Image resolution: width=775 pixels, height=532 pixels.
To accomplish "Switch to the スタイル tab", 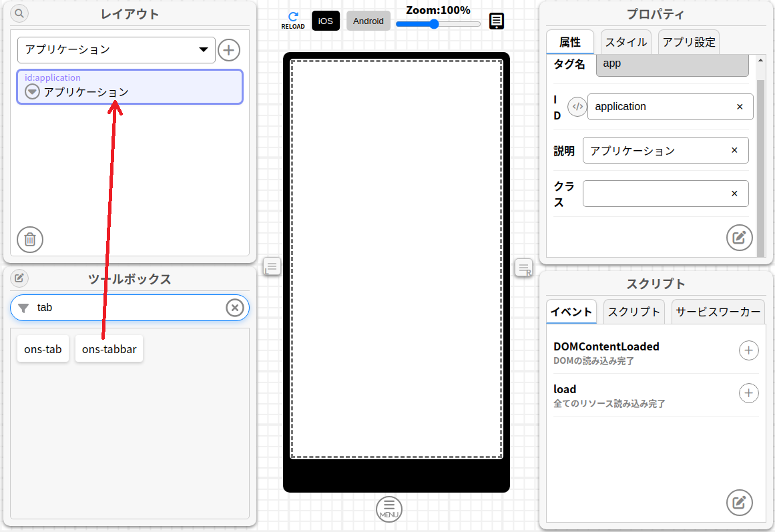I will [625, 42].
